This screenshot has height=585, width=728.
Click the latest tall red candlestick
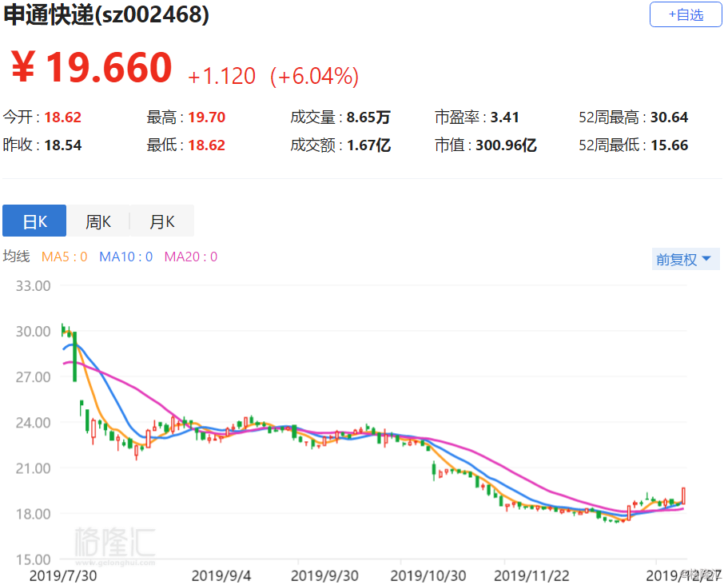683,495
